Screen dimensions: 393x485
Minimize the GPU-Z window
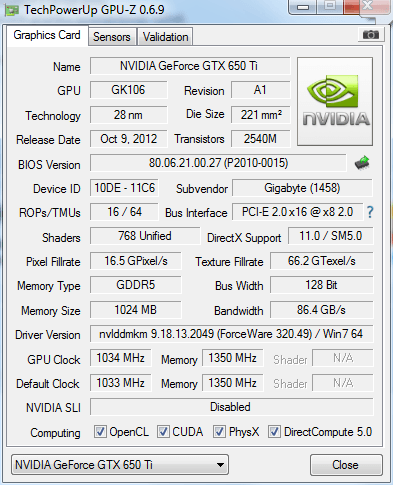(x=303, y=7)
